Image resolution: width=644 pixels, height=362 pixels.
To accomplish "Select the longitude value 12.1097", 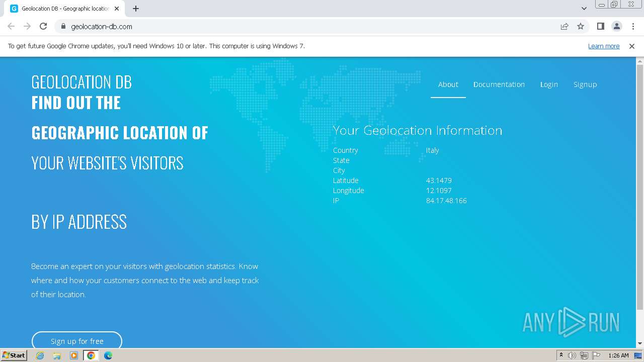I will coord(439,191).
